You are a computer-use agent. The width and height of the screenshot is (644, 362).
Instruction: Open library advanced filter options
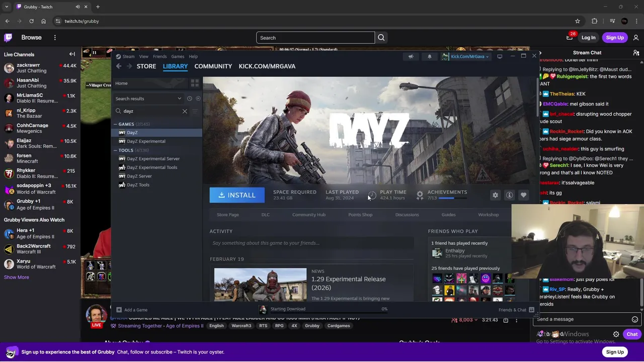[195, 111]
